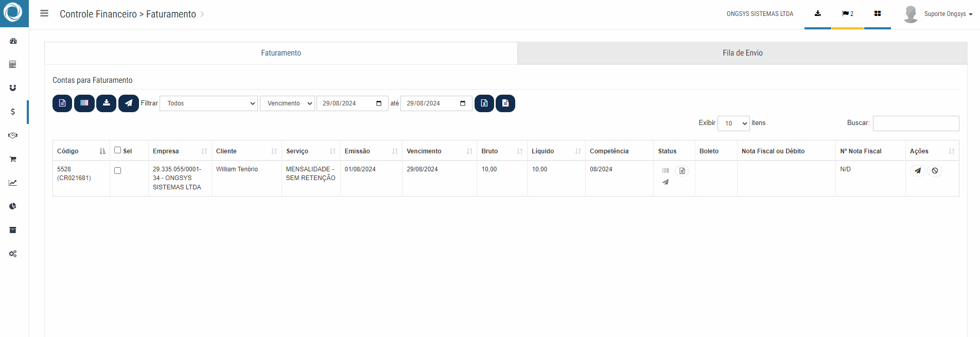Sort the table by the Empresa column
Image resolution: width=980 pixels, height=337 pixels.
[x=180, y=151]
